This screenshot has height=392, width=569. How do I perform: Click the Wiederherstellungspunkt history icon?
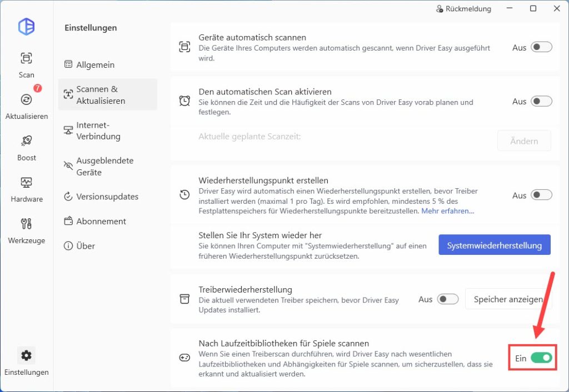pos(184,195)
